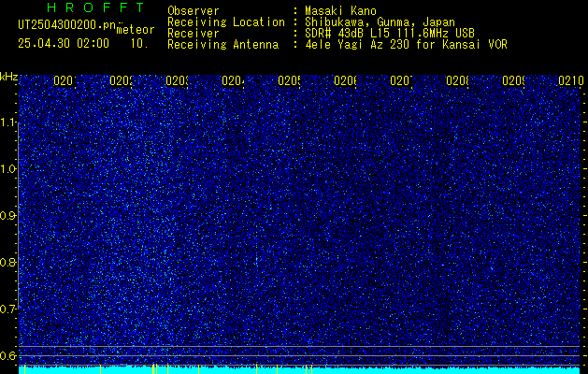This screenshot has width=588, height=374.
Task: Select the SDR# 43dB L15 111.6MHz USB text
Action: click(x=390, y=34)
